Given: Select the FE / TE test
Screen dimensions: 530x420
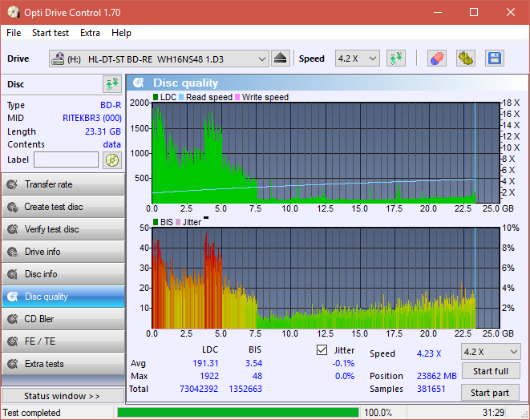Looking at the screenshot, I should (x=63, y=341).
